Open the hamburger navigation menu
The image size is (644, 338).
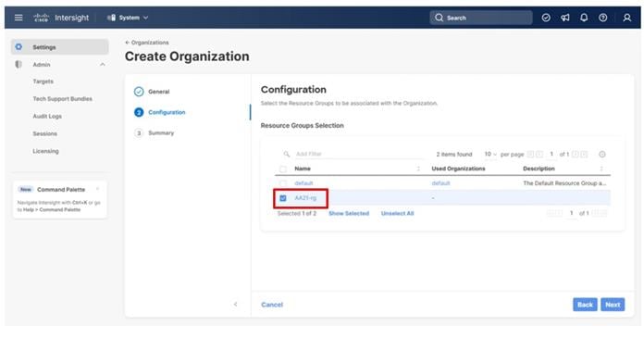click(x=19, y=18)
